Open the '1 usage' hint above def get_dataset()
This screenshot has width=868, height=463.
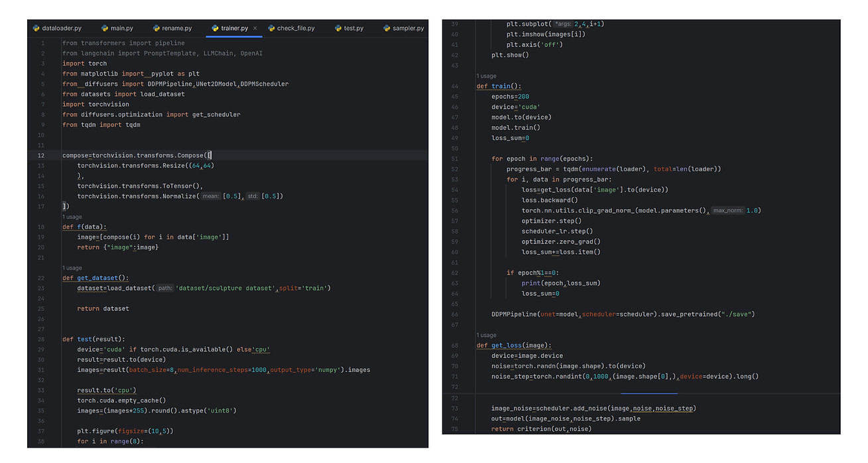pos(72,268)
